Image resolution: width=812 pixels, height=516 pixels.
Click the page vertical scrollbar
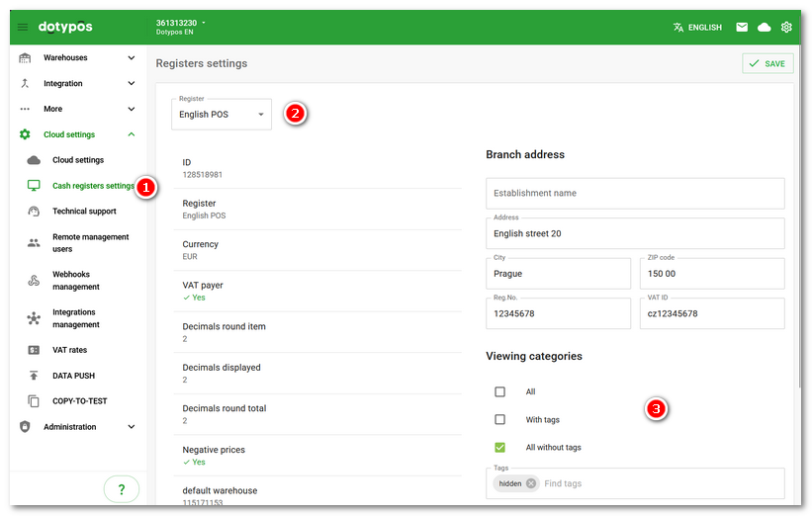pyautogui.click(x=798, y=217)
